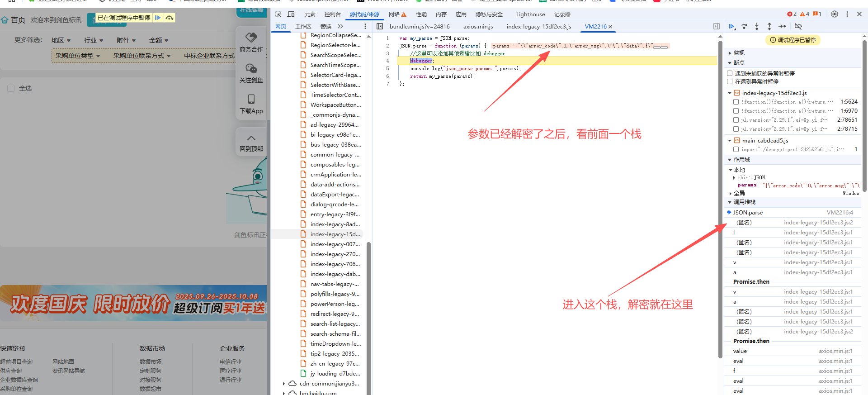The width and height of the screenshot is (868, 395).
Task: Click the inspect element picker icon
Action: click(x=278, y=14)
